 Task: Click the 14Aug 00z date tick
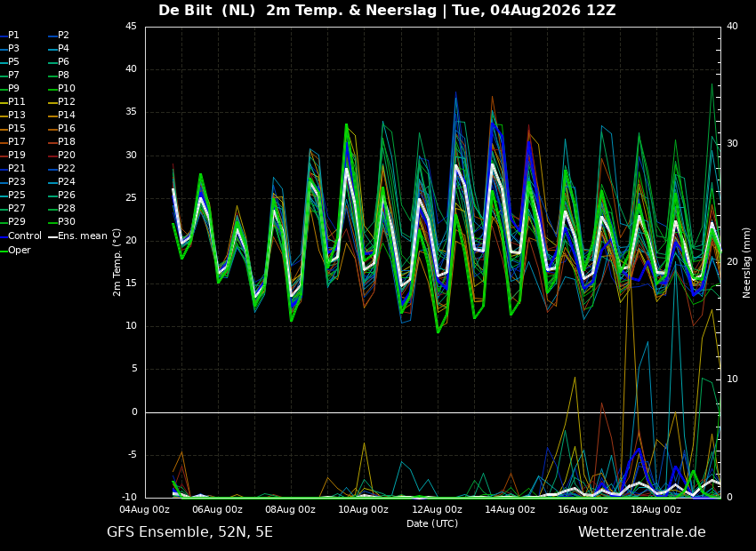click(x=510, y=509)
